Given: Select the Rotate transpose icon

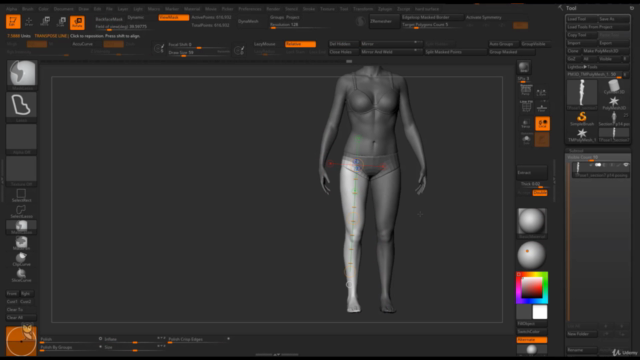Looking at the screenshot, I should (77, 22).
